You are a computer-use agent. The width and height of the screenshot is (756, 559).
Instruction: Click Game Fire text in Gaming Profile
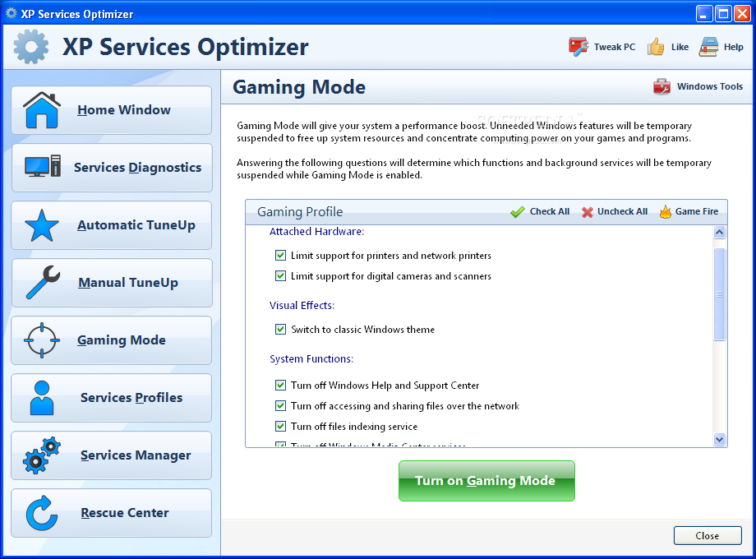[697, 211]
